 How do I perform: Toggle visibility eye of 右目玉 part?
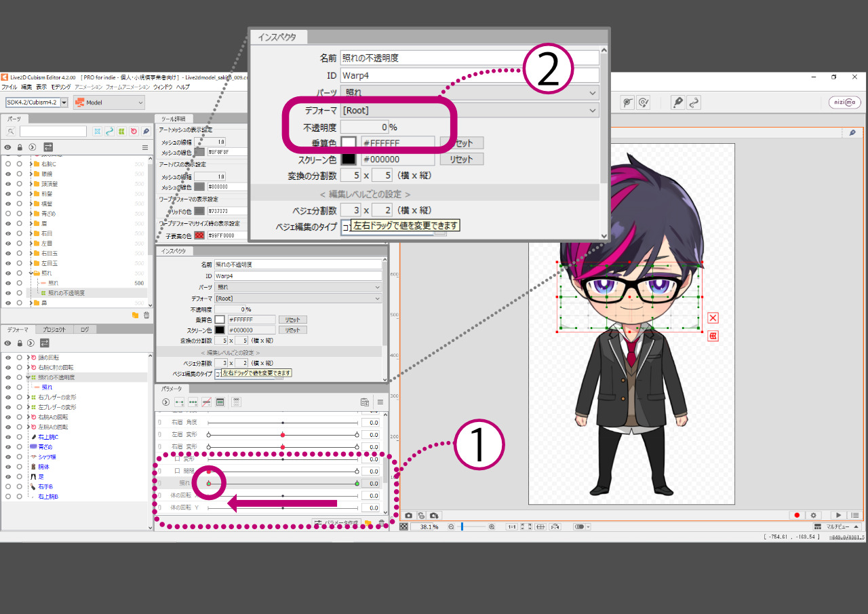coord(7,253)
